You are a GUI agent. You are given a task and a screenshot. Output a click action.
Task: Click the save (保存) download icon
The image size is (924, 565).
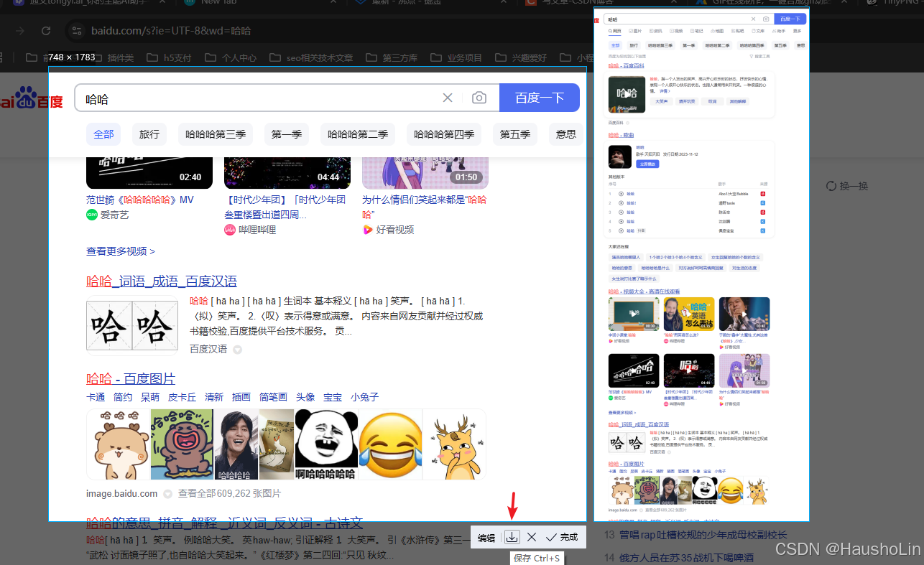[512, 537]
